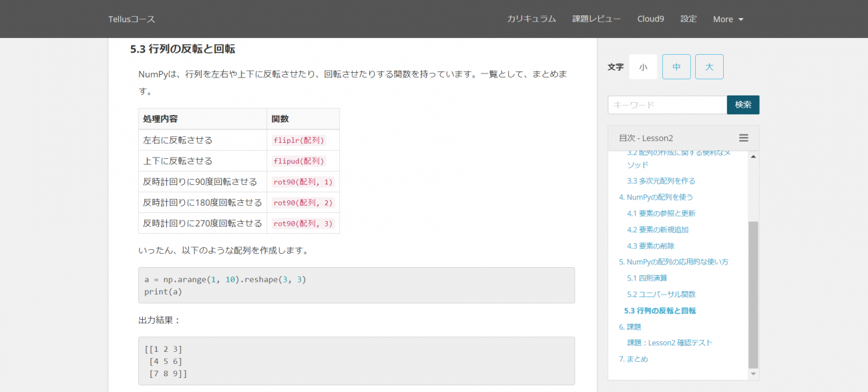The height and width of the screenshot is (392, 868).
Task: Open the 設定 settings menu item
Action: click(688, 19)
